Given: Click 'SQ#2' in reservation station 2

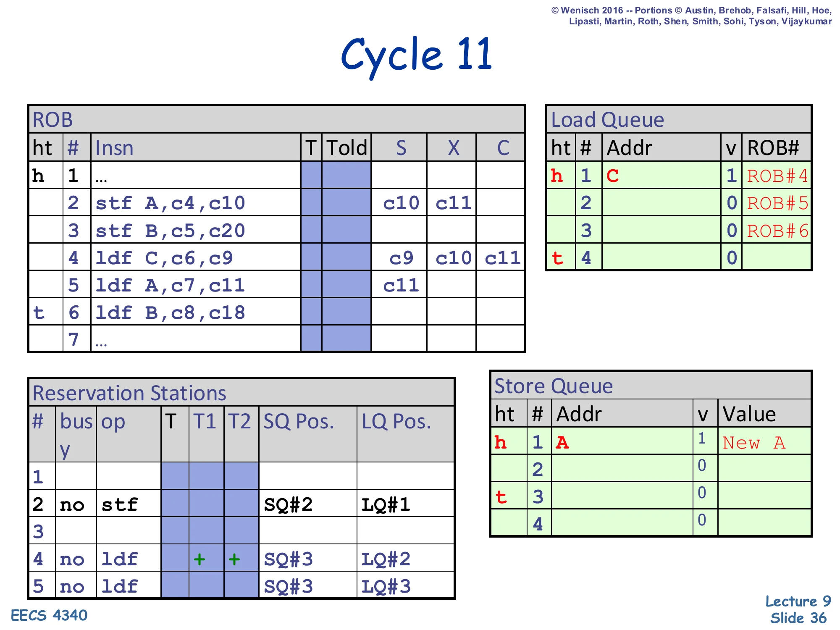Looking at the screenshot, I should (x=288, y=504).
